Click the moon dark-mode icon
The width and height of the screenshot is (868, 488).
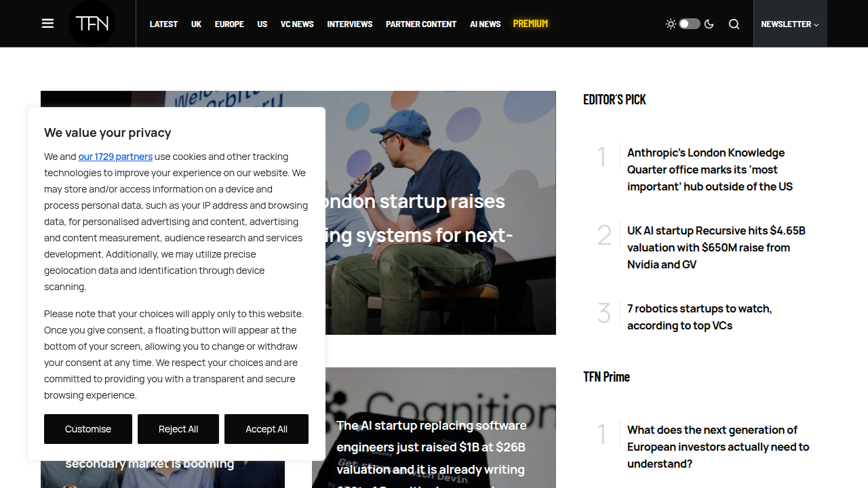click(x=709, y=24)
